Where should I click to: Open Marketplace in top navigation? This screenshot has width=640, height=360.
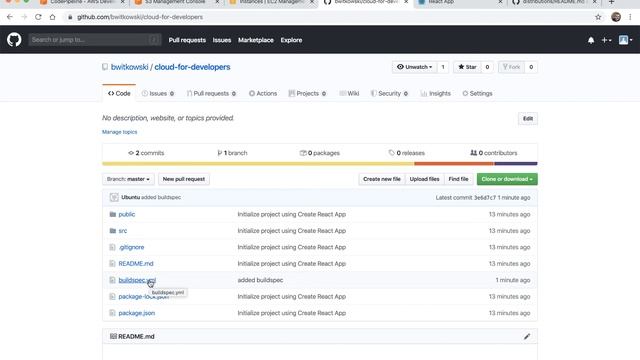pos(256,40)
